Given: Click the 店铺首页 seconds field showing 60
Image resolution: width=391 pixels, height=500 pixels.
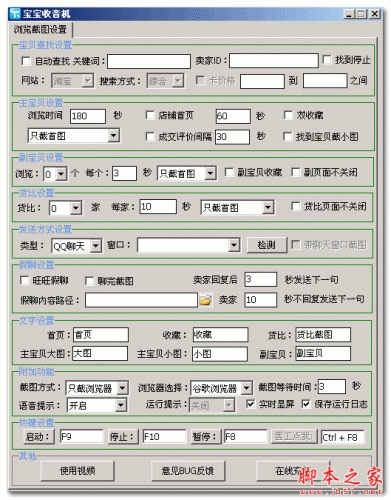Looking at the screenshot, I should pyautogui.click(x=233, y=116).
